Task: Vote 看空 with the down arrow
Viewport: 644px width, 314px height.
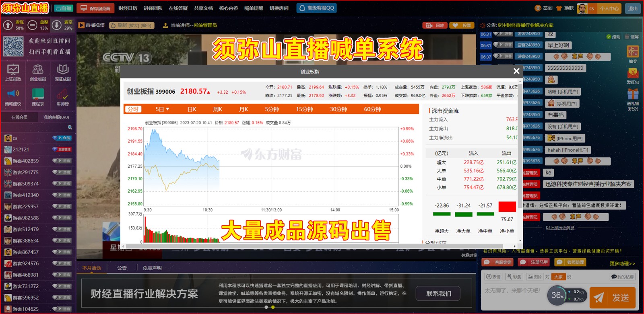Action: coord(57,25)
